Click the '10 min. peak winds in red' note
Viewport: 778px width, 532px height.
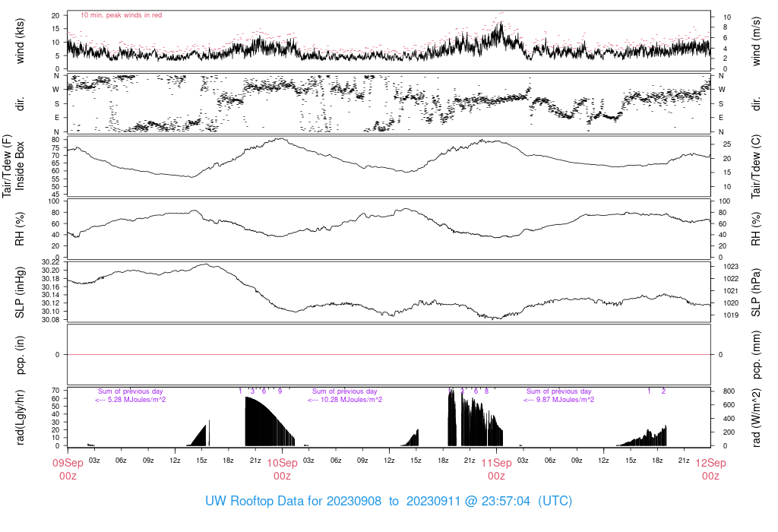[121, 15]
